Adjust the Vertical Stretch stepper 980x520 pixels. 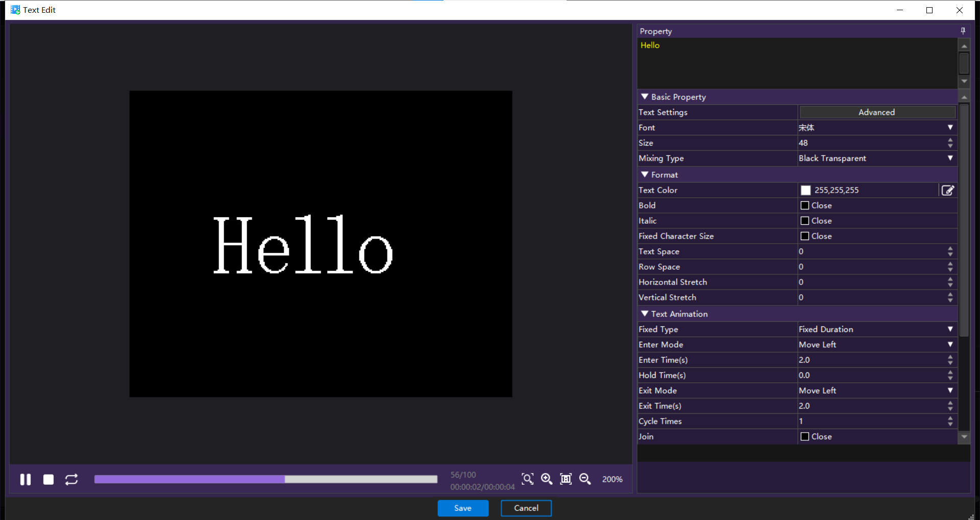pyautogui.click(x=950, y=297)
